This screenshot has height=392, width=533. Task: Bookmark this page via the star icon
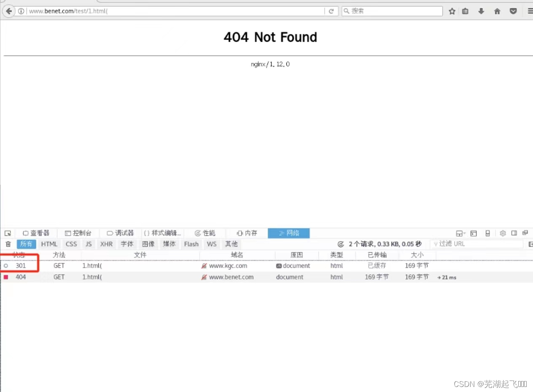pyautogui.click(x=452, y=11)
